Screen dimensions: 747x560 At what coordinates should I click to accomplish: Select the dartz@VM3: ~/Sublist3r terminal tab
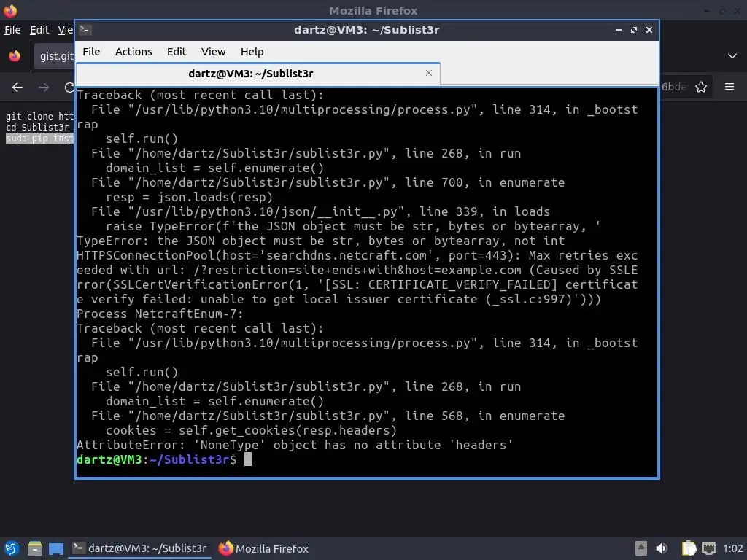tap(258, 74)
